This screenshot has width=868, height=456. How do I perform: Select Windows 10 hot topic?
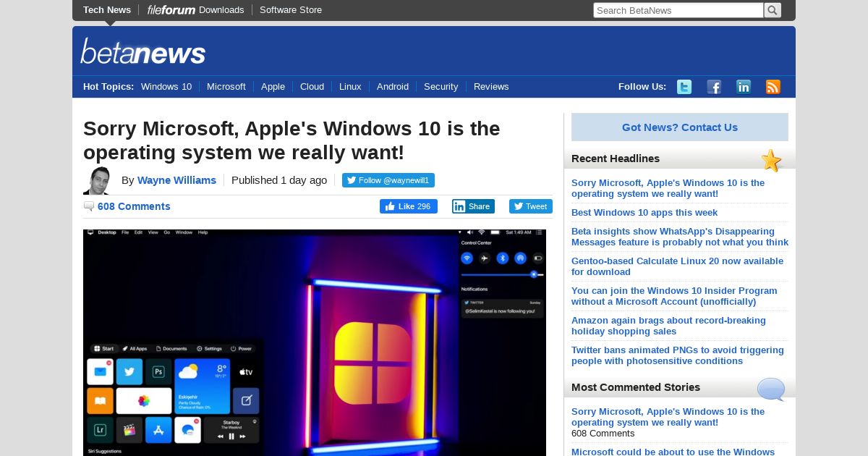tap(166, 87)
